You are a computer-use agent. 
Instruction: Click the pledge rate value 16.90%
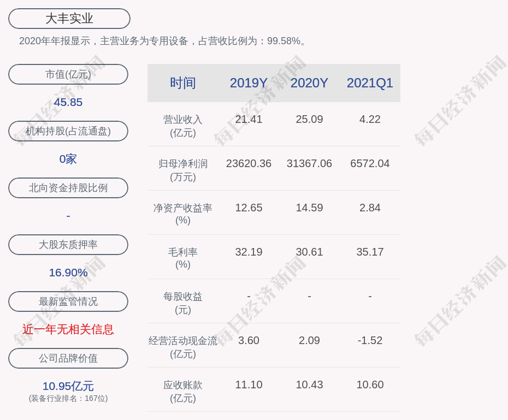tap(68, 273)
